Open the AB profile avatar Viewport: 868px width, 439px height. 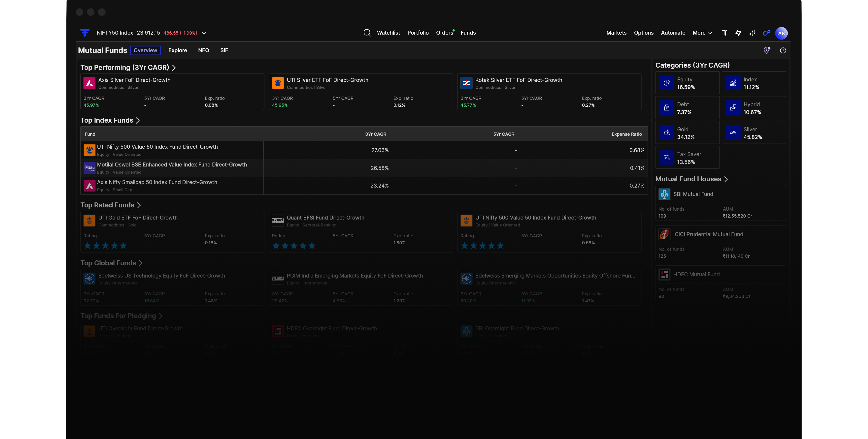tap(781, 33)
